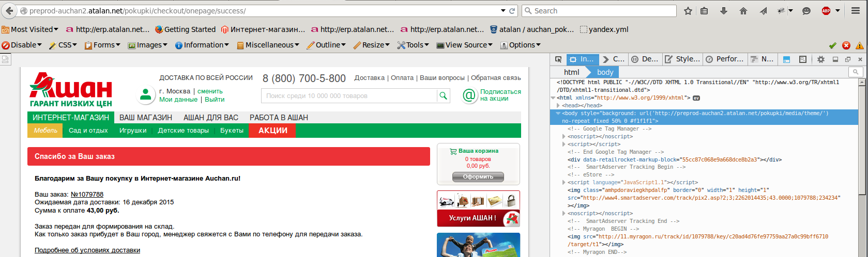Open order link №1079788
Viewport: 868px width, 257px height.
pos(87,195)
